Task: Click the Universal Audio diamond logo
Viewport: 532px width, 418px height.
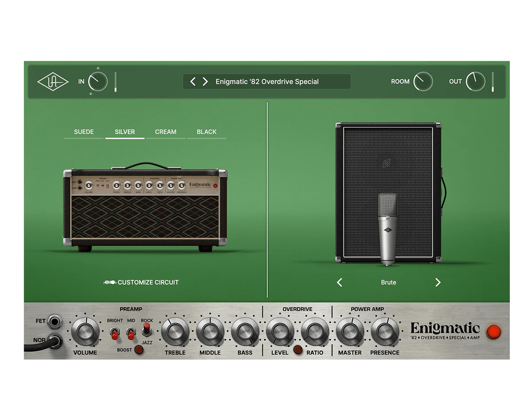Action: coord(53,82)
